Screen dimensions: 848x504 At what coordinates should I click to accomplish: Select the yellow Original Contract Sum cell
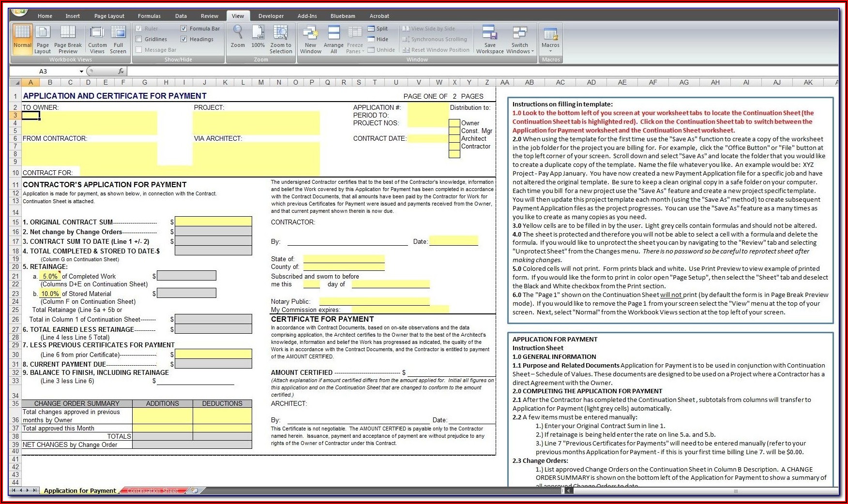[213, 222]
